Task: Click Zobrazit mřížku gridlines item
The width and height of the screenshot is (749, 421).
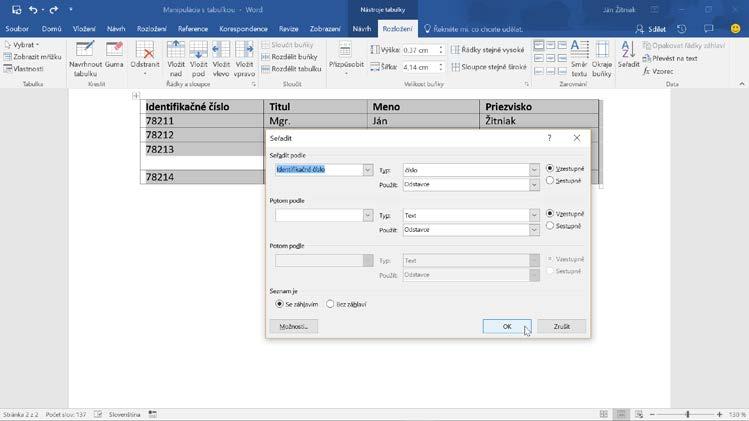Action: click(x=32, y=56)
